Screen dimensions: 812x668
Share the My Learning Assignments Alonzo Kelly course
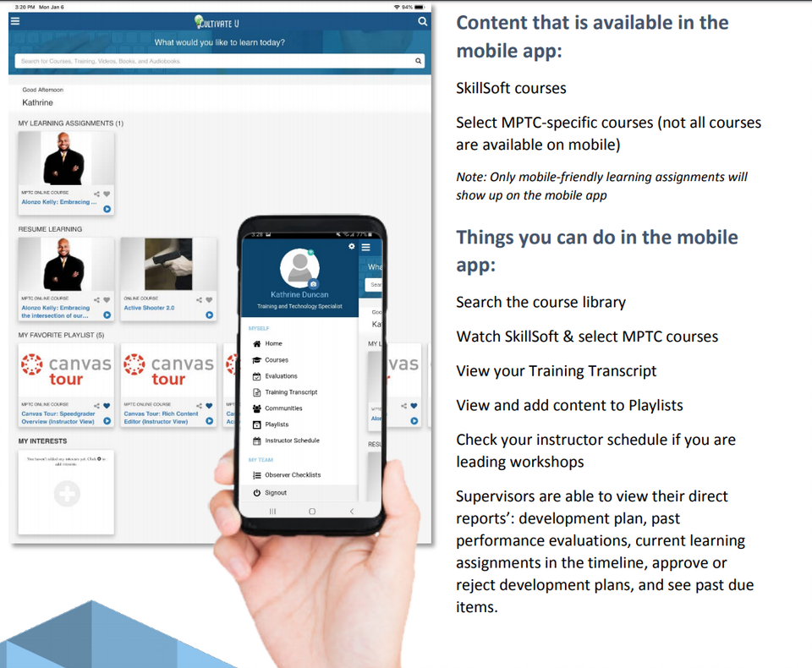[96, 194]
